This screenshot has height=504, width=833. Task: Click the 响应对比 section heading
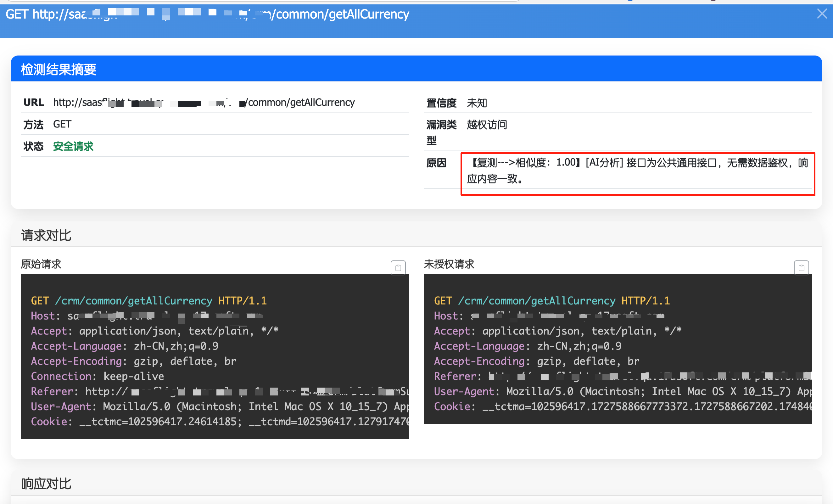coord(46,484)
